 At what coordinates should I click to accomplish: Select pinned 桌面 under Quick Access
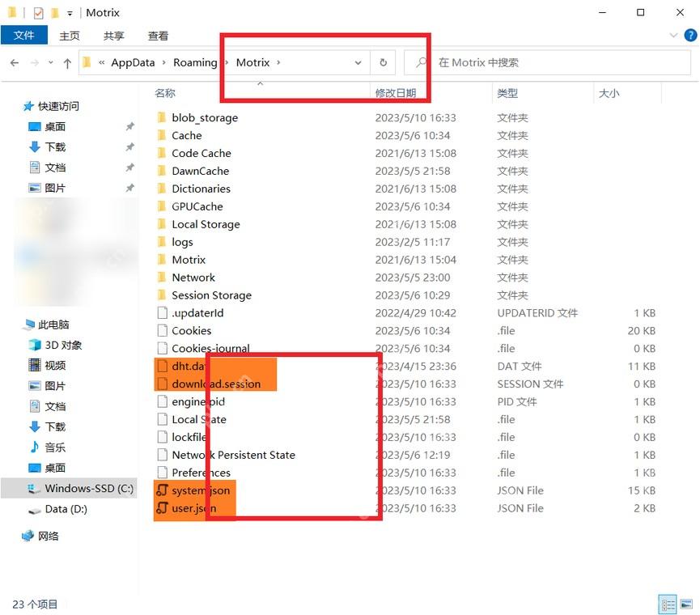pyautogui.click(x=55, y=126)
